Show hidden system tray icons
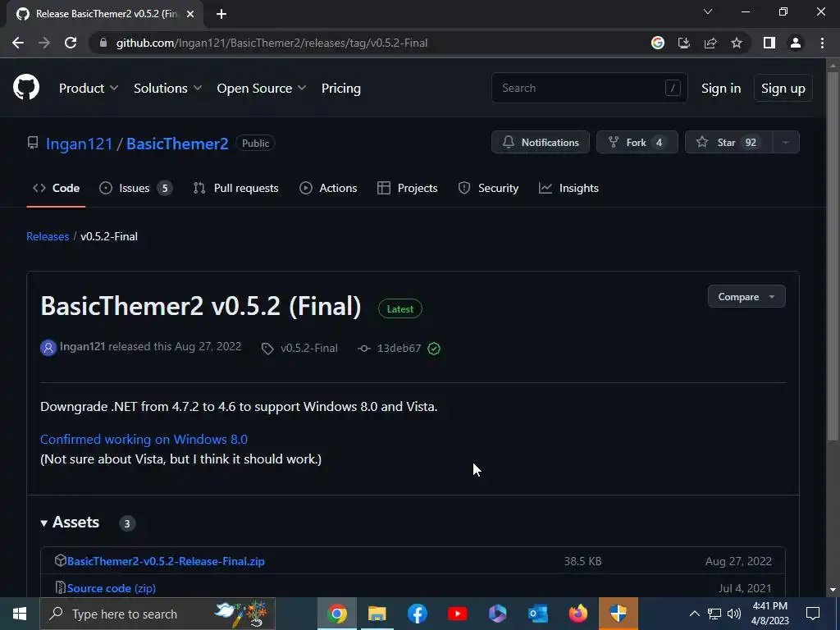840x630 pixels. (694, 614)
